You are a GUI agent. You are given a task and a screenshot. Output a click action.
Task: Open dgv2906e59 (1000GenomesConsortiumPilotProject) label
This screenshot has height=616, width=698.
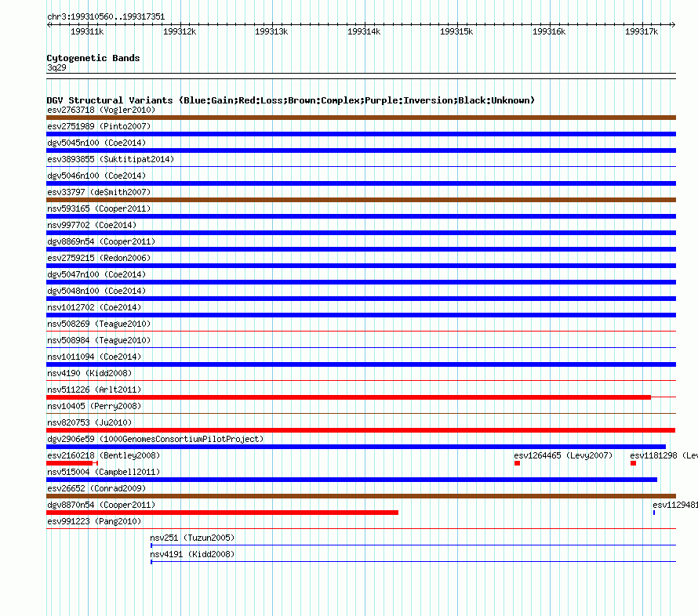[x=155, y=439]
